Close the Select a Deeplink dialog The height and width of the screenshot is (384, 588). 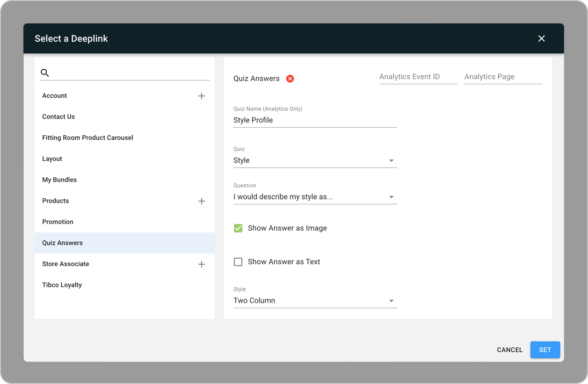point(542,38)
